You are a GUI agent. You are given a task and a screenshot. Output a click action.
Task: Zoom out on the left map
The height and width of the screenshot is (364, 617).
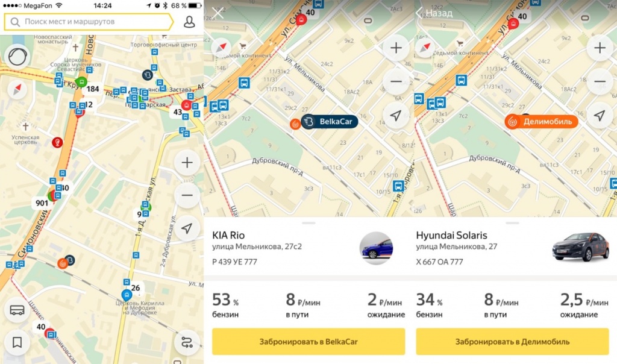click(187, 195)
